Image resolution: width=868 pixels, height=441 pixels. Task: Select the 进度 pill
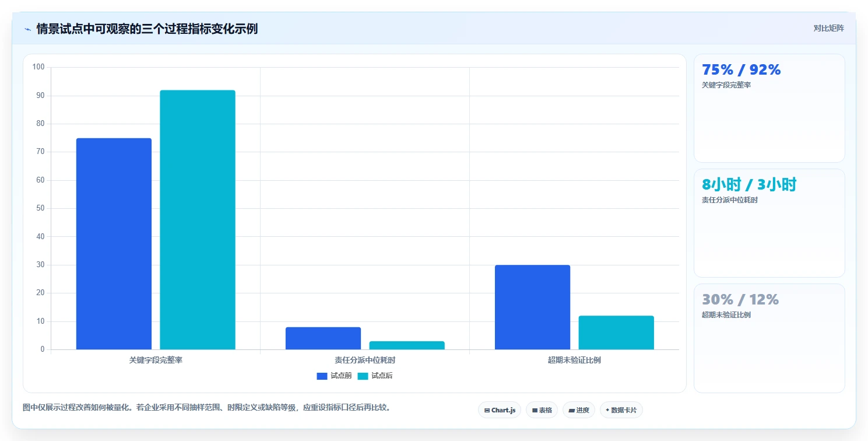click(579, 410)
